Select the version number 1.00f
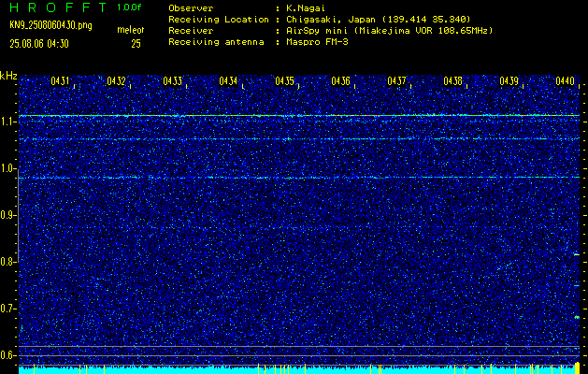This screenshot has height=374, width=588. [129, 7]
